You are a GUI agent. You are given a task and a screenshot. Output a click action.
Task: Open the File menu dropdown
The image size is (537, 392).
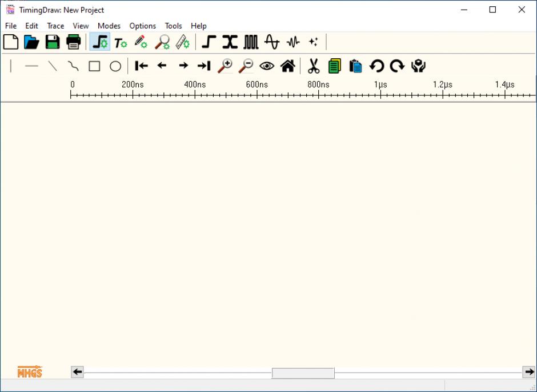click(11, 26)
